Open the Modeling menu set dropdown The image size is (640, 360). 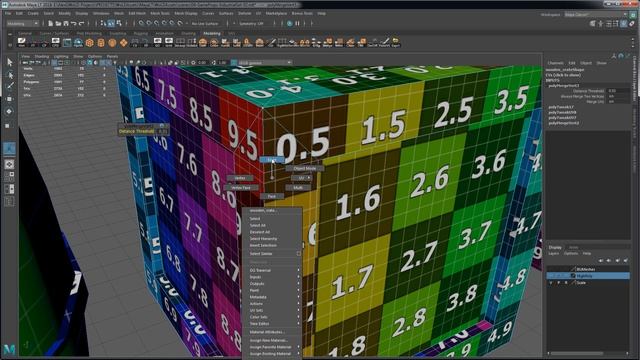23,24
